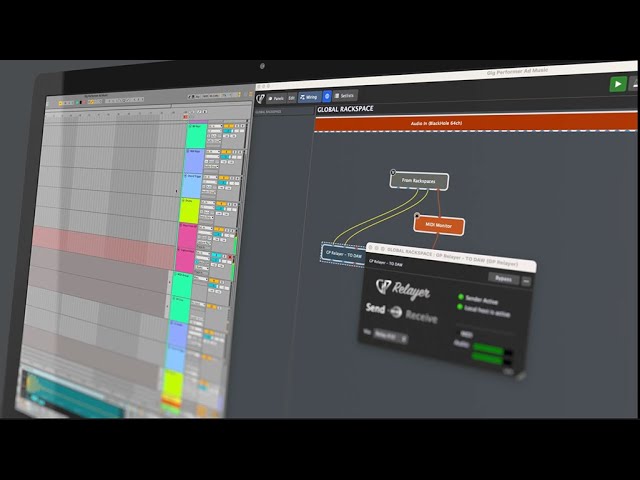Select the From Rackspaces block
Screen dimensions: 640x480
pyautogui.click(x=419, y=181)
